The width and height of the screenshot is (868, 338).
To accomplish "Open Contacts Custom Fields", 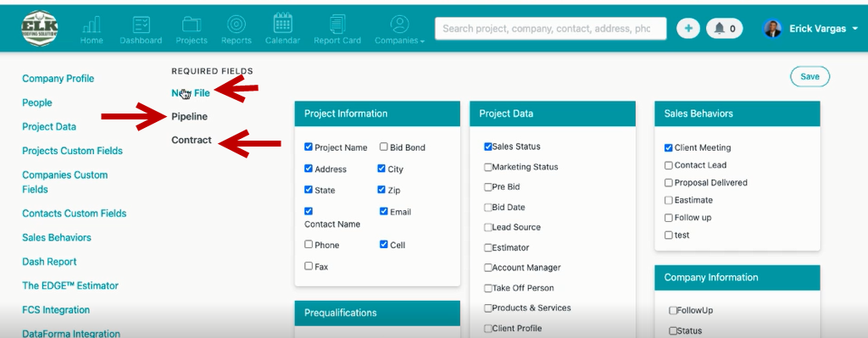I will 75,213.
